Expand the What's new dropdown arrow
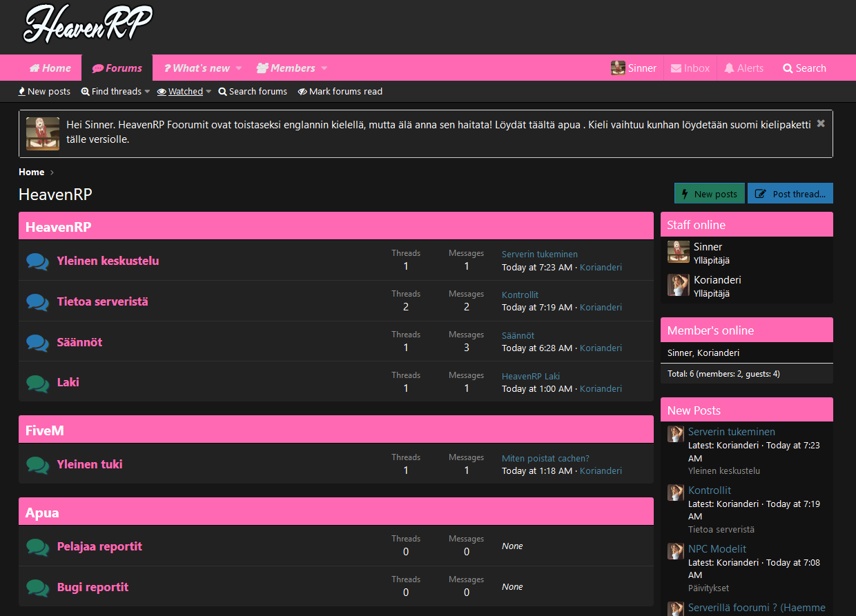Image resolution: width=856 pixels, height=616 pixels. (x=239, y=68)
